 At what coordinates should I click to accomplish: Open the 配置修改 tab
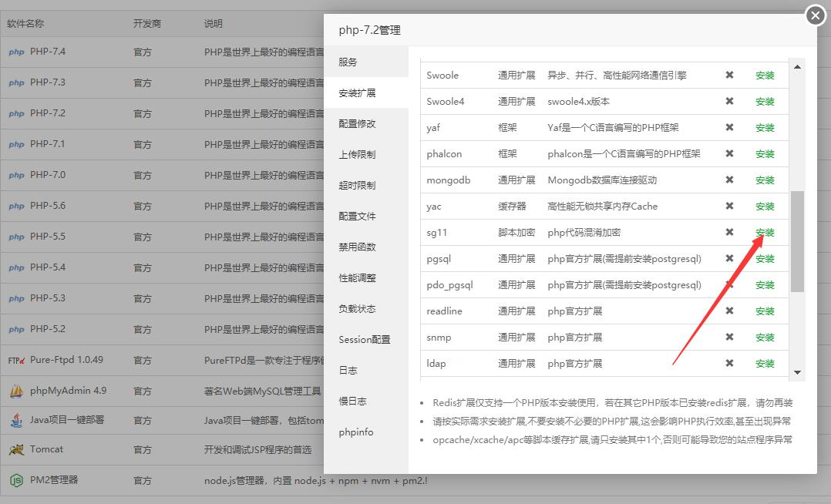tap(366, 123)
